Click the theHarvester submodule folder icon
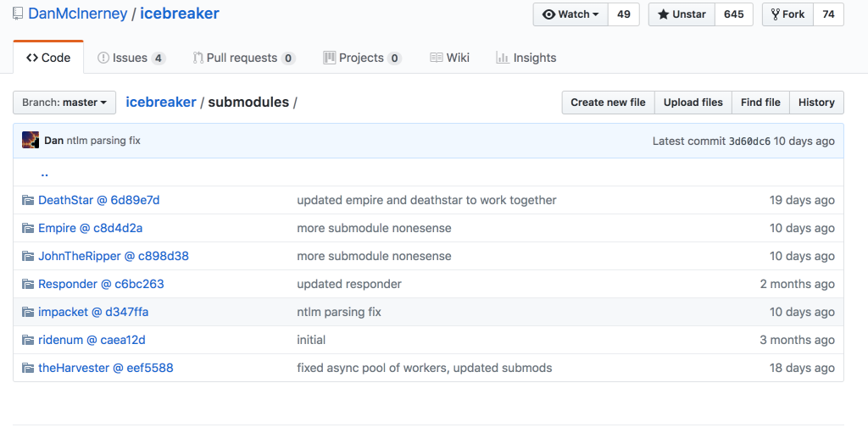Image resolution: width=868 pixels, height=433 pixels. click(28, 369)
